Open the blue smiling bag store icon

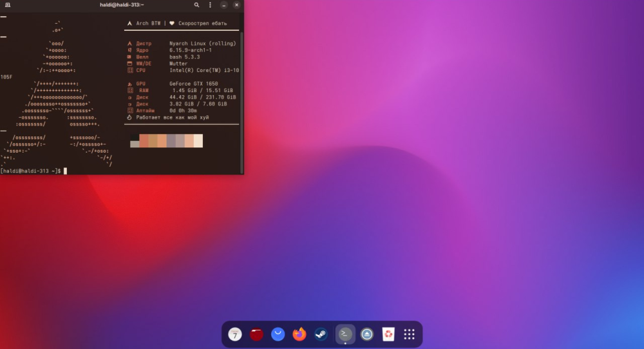(278, 334)
